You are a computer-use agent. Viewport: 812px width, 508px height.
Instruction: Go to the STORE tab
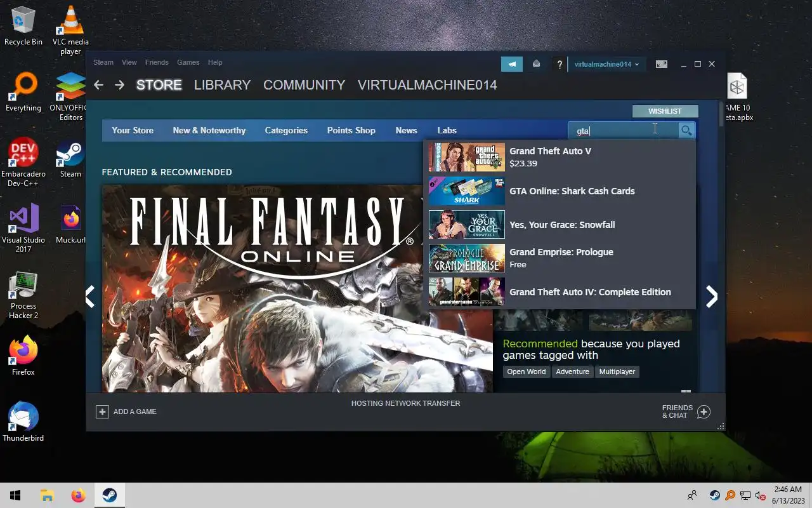[x=159, y=85]
